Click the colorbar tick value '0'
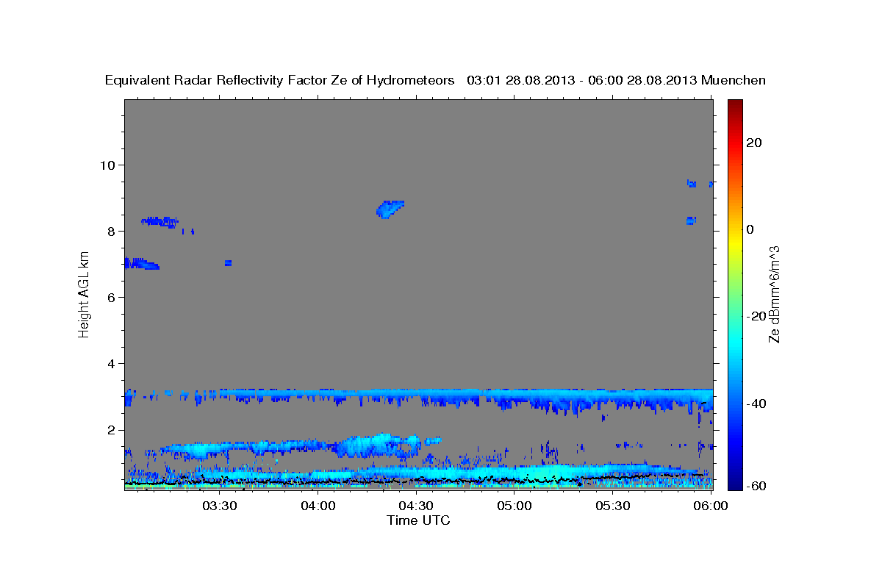Viewport: 882px width, 588px height. tap(750, 229)
